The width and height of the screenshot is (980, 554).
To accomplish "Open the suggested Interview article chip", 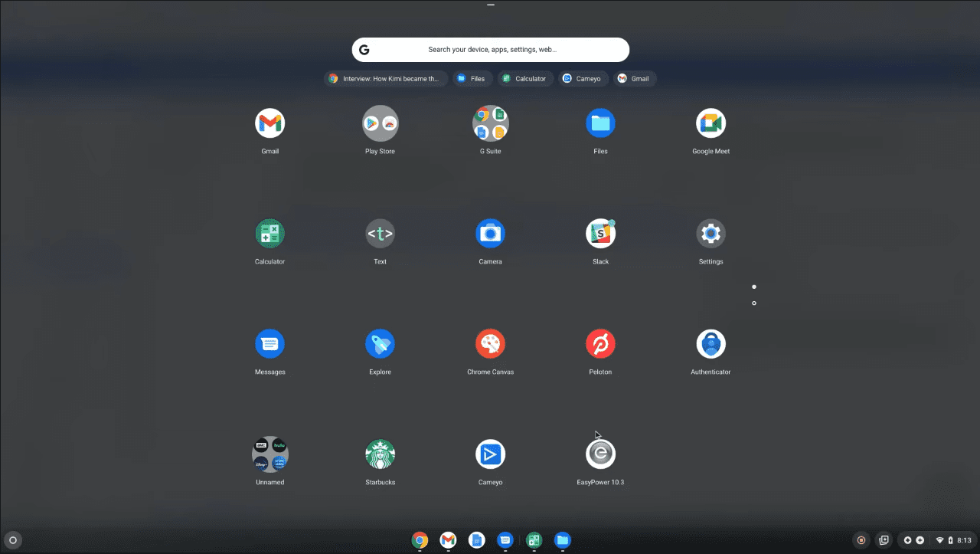I will point(386,78).
